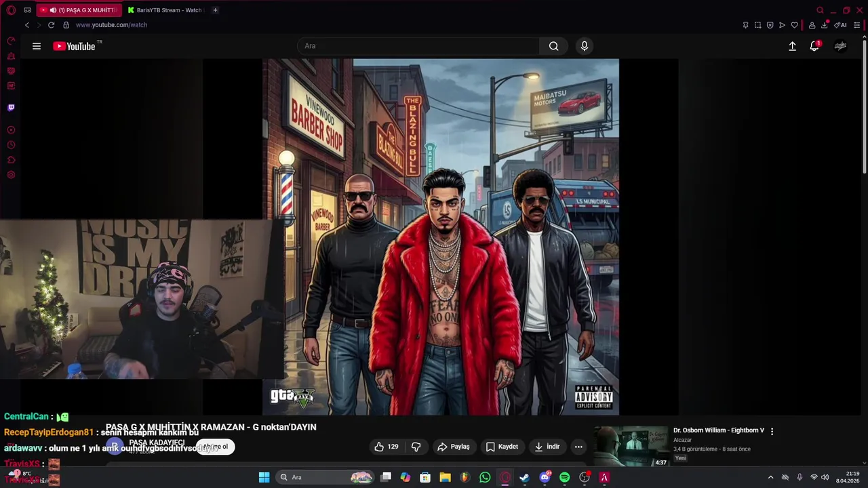Image resolution: width=868 pixels, height=488 pixels.
Task: Open the Opera GX main menu logo
Action: (11, 10)
